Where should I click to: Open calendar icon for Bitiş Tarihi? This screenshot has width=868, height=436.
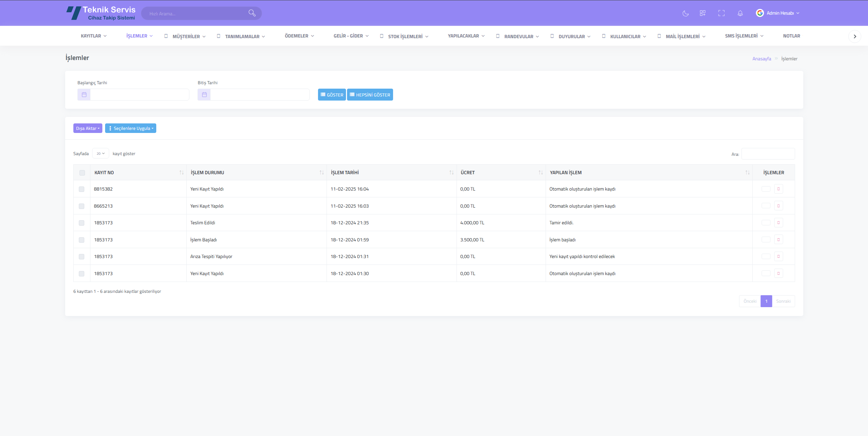(x=204, y=95)
